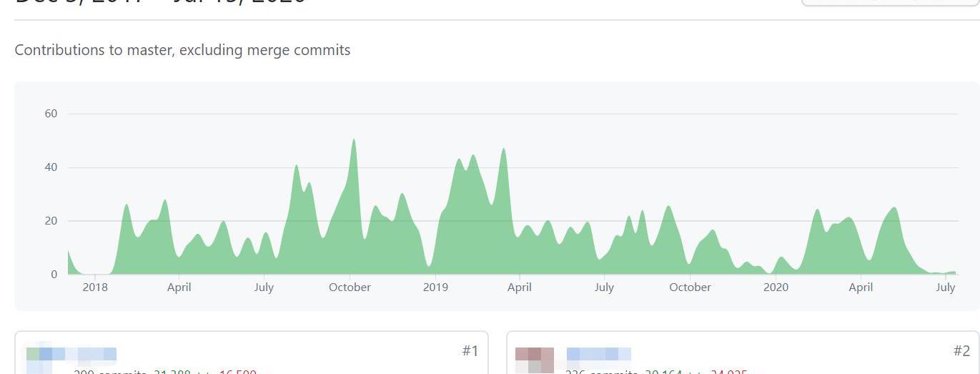Click the 40 value on the y-axis

tap(51, 167)
